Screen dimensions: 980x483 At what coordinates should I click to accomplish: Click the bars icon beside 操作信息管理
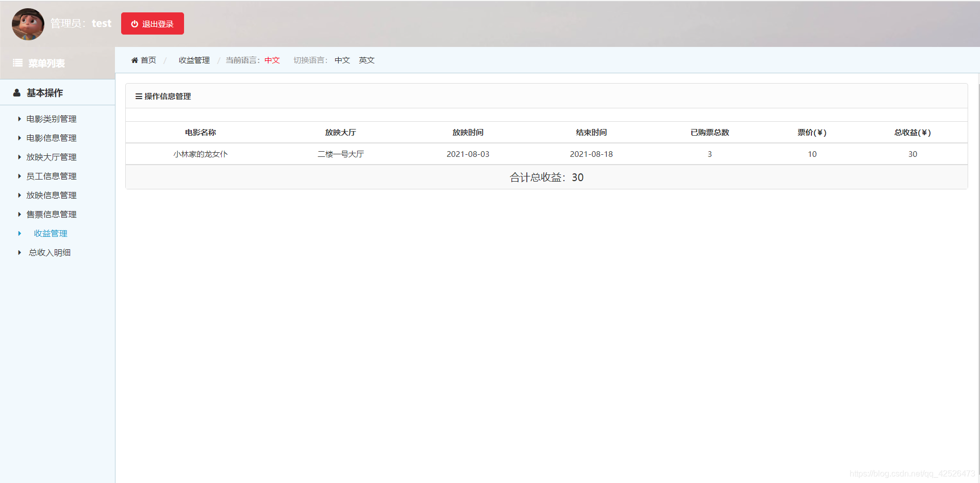click(x=139, y=96)
